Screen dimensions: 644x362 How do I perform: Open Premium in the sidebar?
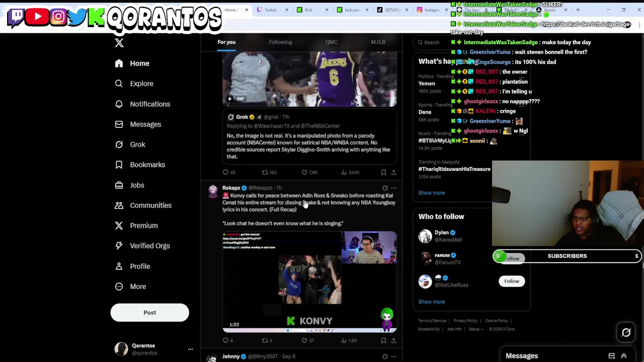pyautogui.click(x=136, y=225)
